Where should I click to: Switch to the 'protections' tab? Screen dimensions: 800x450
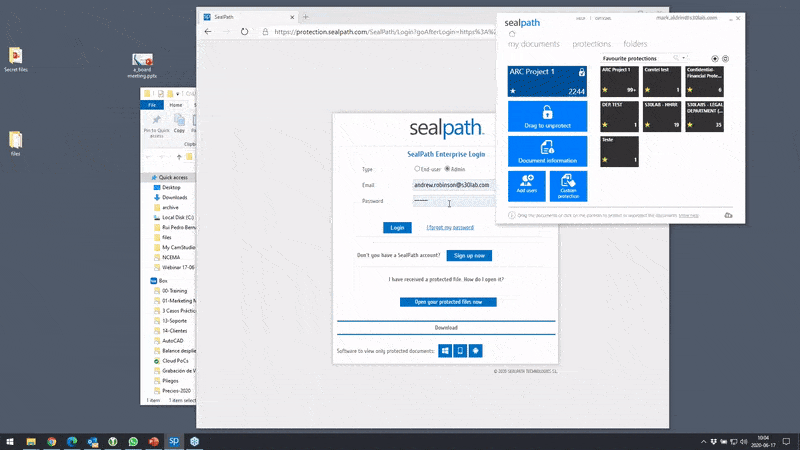click(x=591, y=44)
